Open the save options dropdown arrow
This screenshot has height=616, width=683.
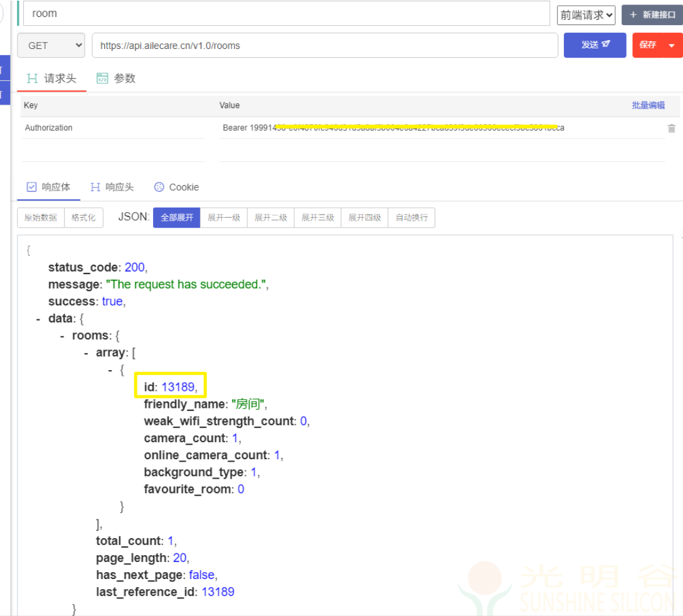click(672, 45)
